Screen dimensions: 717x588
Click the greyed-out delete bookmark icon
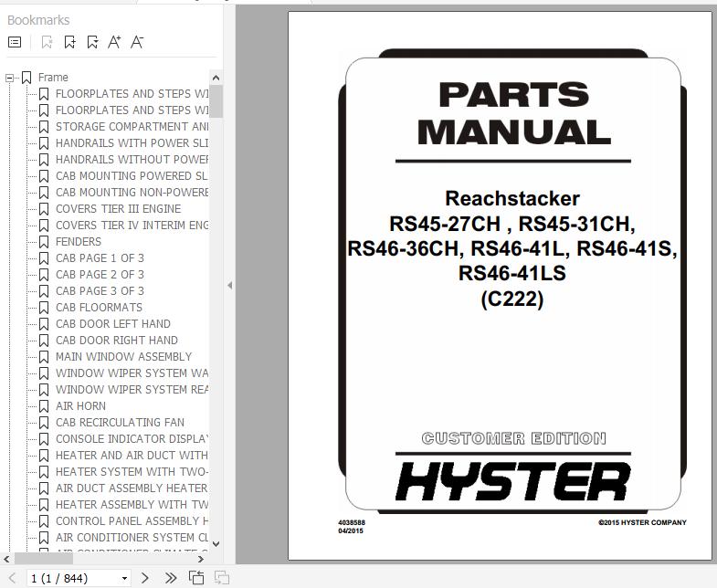[47, 43]
